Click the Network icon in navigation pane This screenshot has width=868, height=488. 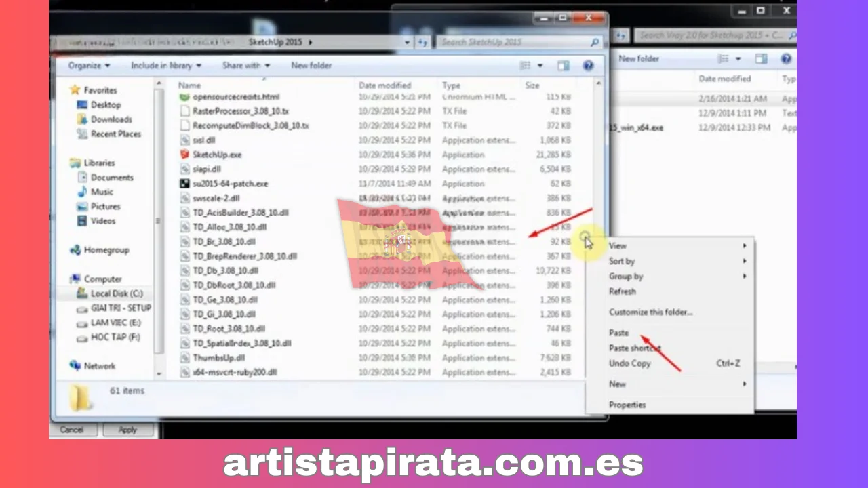pyautogui.click(x=75, y=366)
